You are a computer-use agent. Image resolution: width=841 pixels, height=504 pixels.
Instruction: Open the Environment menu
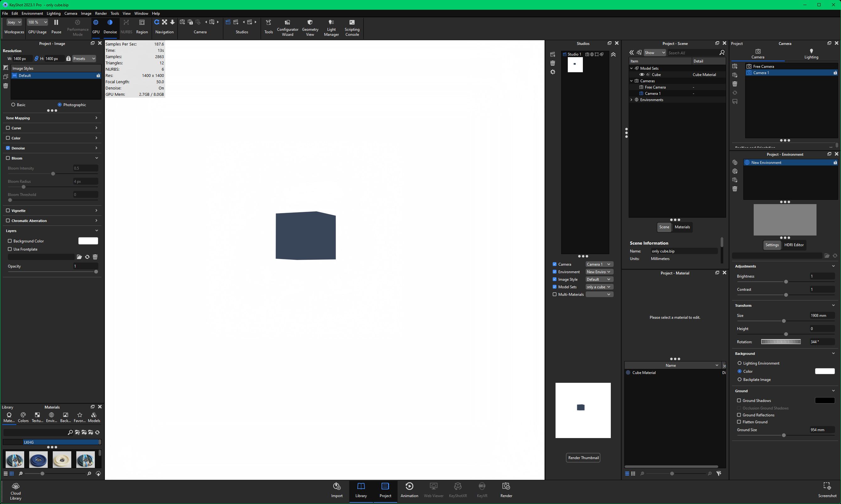[x=32, y=14]
